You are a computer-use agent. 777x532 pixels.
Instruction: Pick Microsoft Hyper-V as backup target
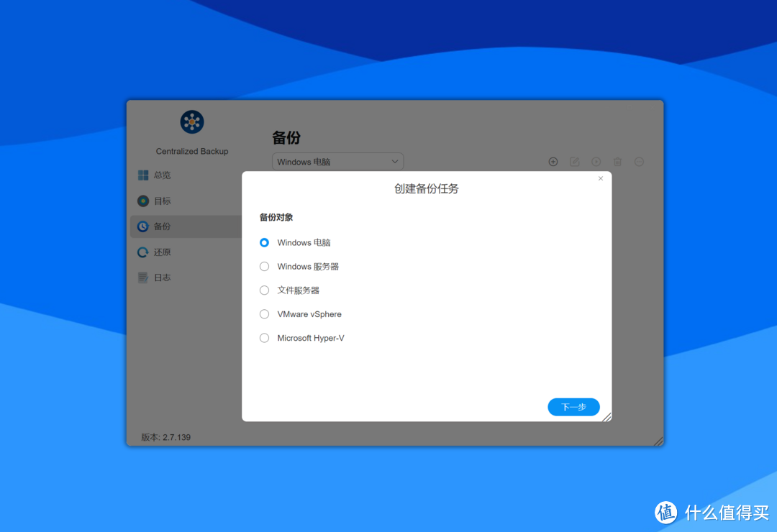[264, 338]
